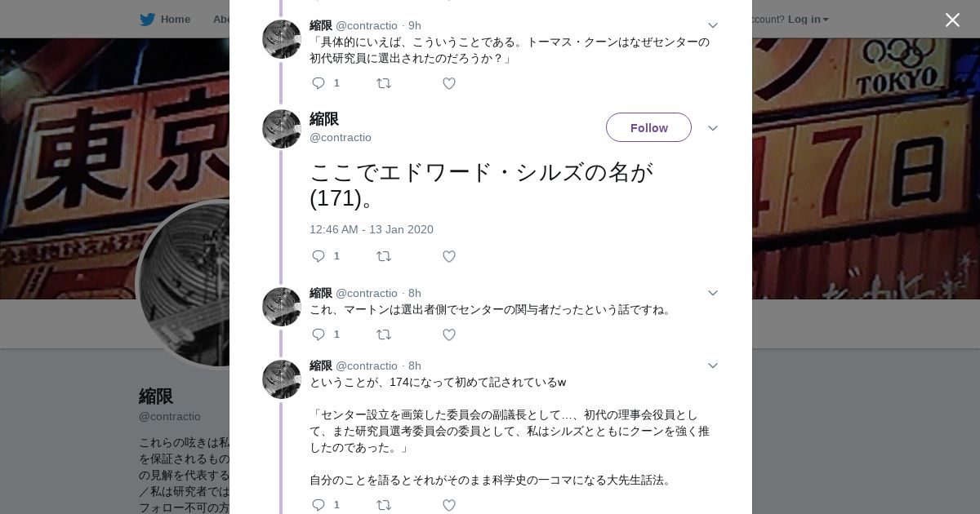The height and width of the screenshot is (514, 980).
Task: Retweet the マートン tweet
Action: 383,335
